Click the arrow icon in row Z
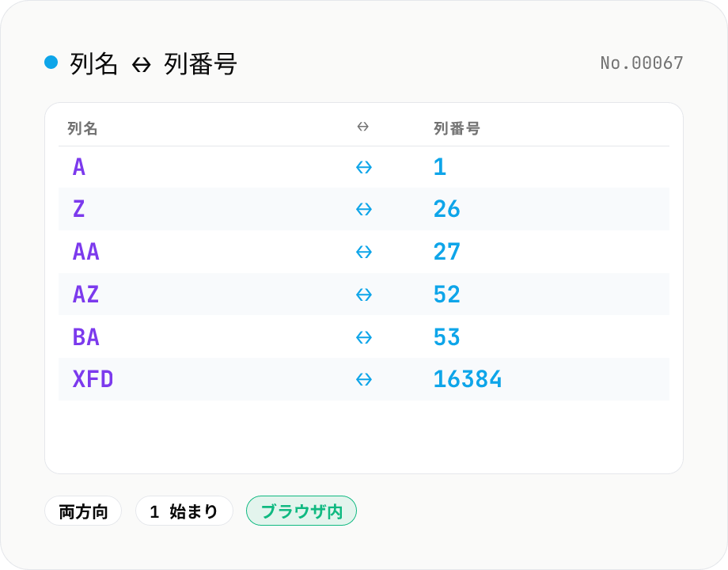 tap(363, 210)
